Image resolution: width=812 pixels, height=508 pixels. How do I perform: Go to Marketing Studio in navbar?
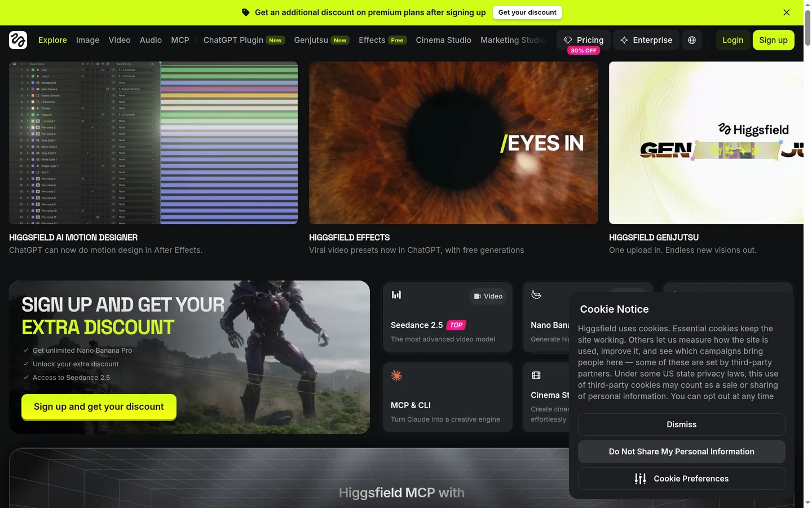[513, 40]
